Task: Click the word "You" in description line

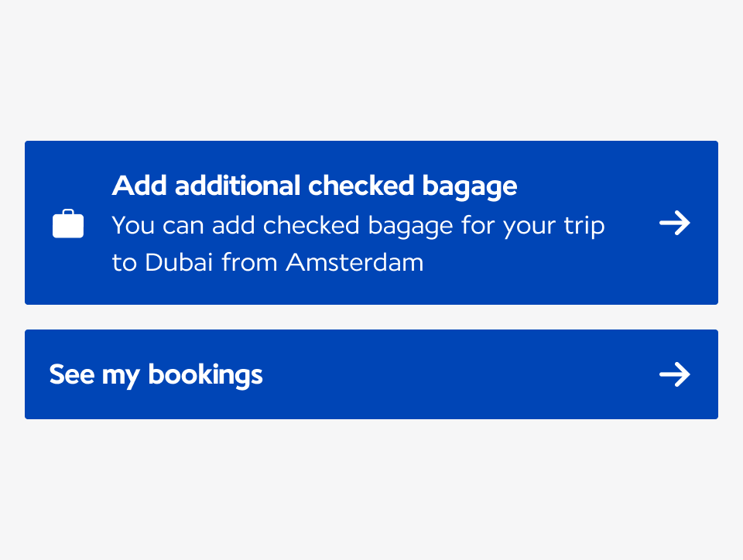Action: pos(133,225)
